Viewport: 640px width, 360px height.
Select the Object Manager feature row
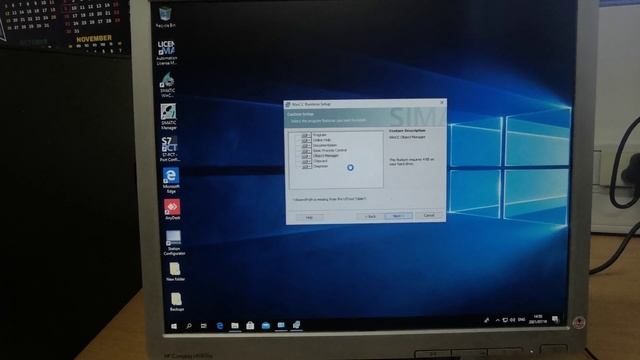click(326, 156)
